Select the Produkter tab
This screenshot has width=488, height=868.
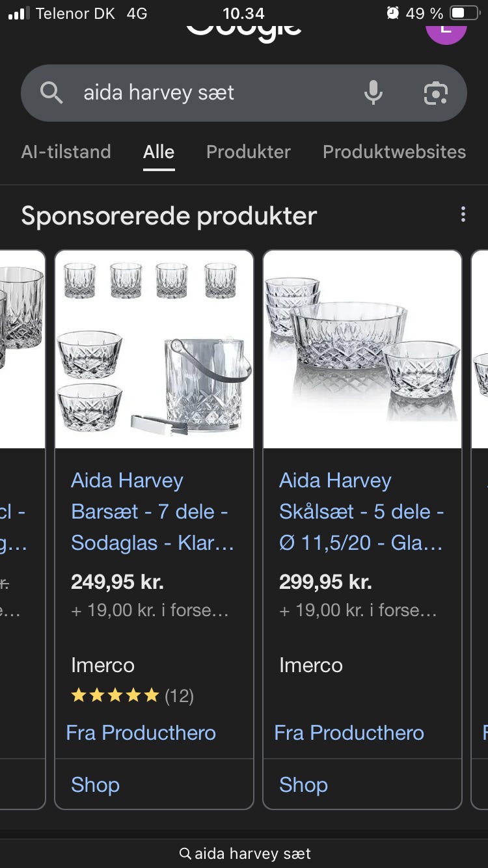click(x=248, y=152)
